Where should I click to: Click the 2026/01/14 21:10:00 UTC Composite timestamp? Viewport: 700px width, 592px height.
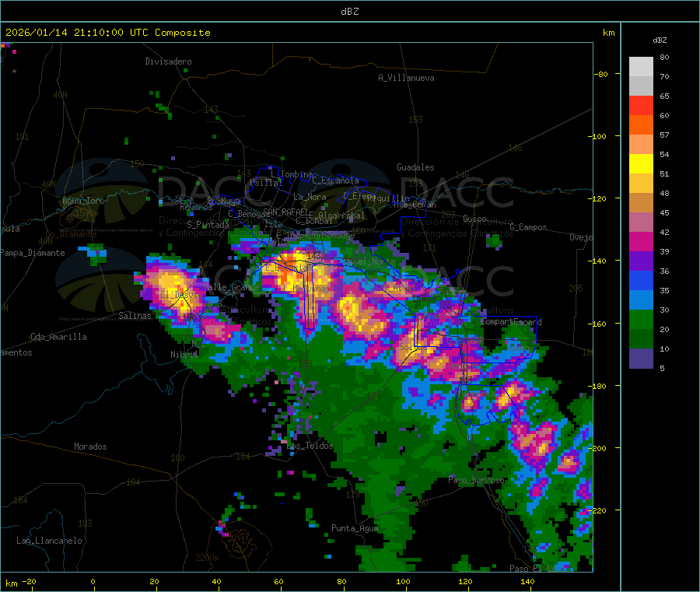tap(107, 33)
